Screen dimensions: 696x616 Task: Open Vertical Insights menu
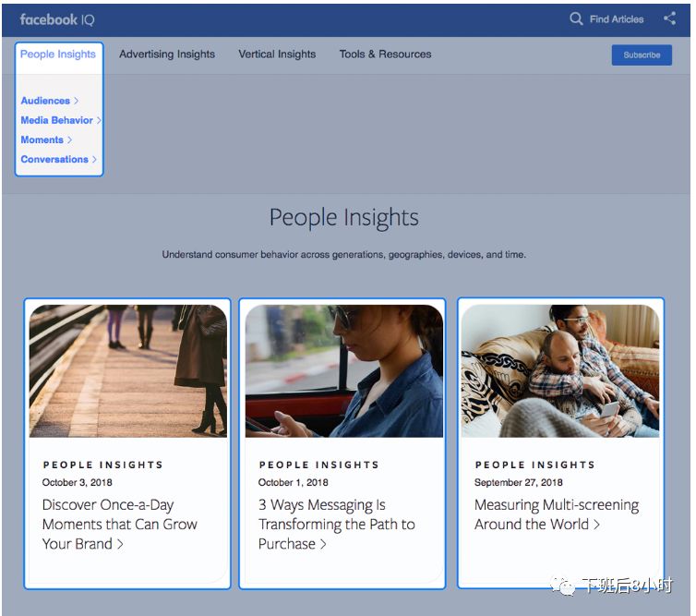[277, 54]
